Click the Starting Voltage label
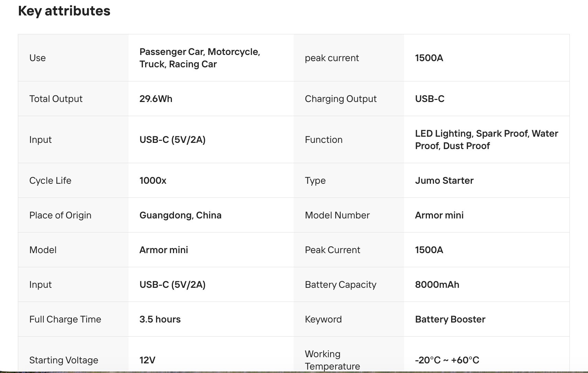Screen dimensions: 588x373 64,360
